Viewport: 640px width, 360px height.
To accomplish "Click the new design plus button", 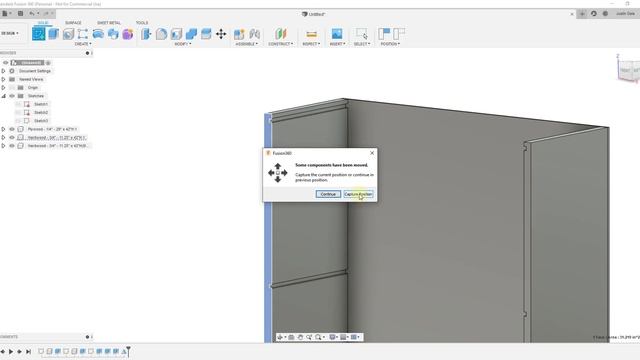I will (x=582, y=13).
